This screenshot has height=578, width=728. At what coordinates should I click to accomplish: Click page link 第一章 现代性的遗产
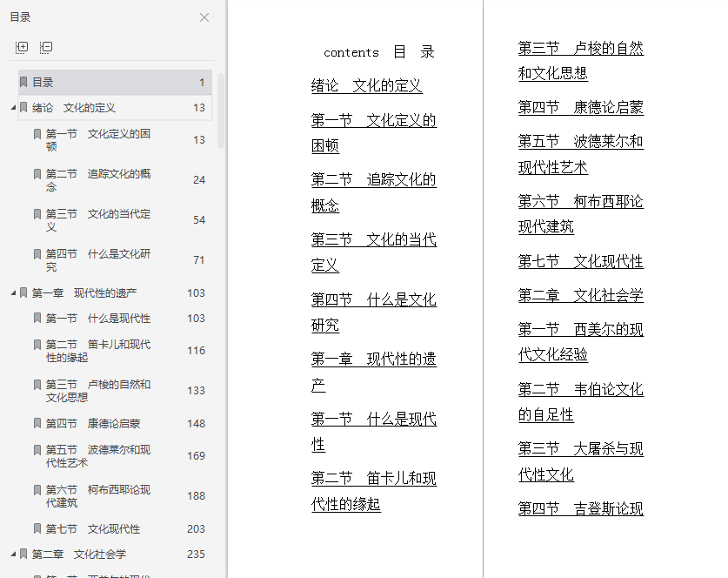(374, 372)
